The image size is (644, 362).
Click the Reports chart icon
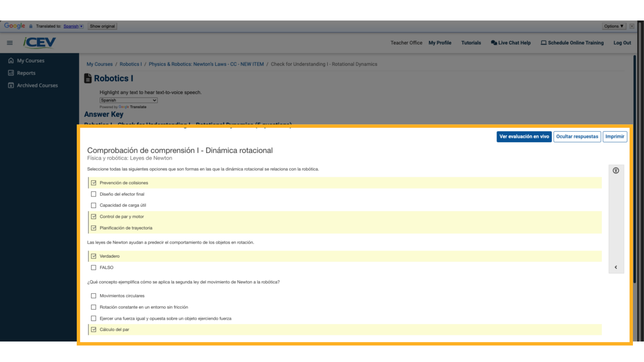click(x=11, y=73)
